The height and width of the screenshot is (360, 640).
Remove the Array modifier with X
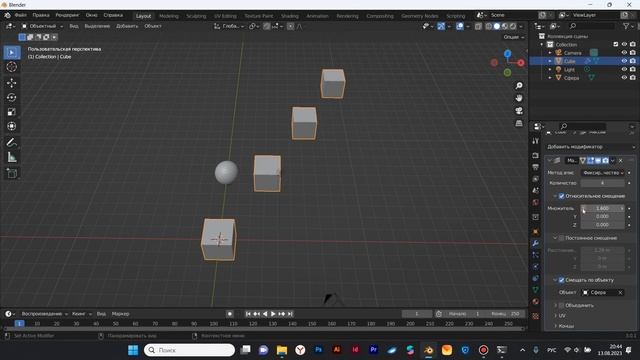point(620,161)
